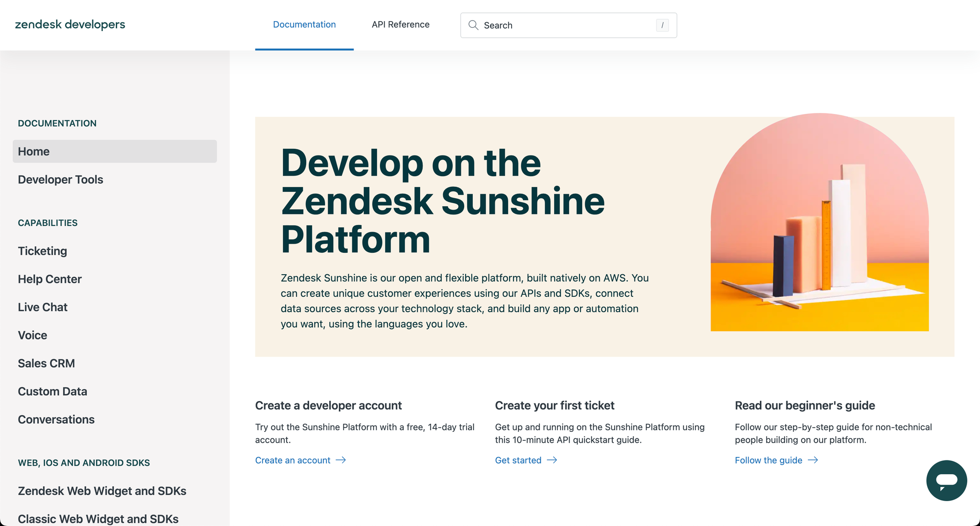
Task: Open the chat widget bubble icon
Action: point(946,481)
